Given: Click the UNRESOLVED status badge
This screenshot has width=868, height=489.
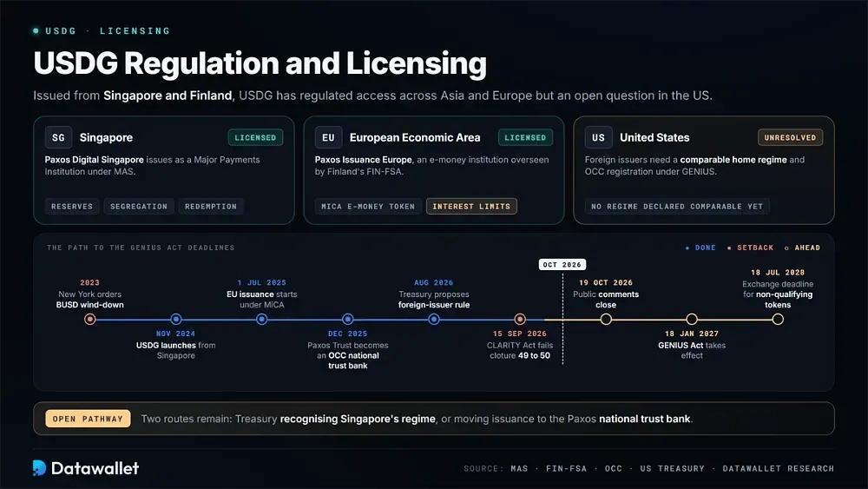Looking at the screenshot, I should click(790, 137).
